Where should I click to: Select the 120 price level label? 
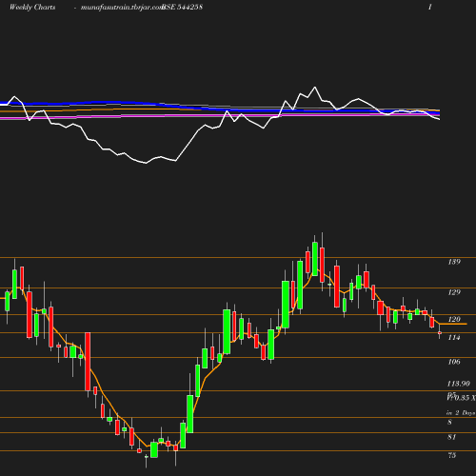(x=454, y=319)
